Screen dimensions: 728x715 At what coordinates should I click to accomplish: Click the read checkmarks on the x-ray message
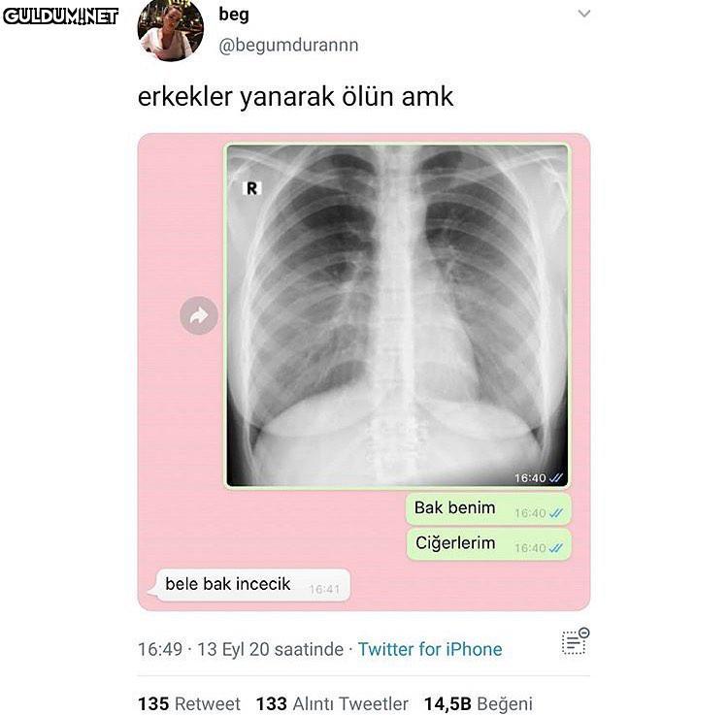pyautogui.click(x=556, y=477)
